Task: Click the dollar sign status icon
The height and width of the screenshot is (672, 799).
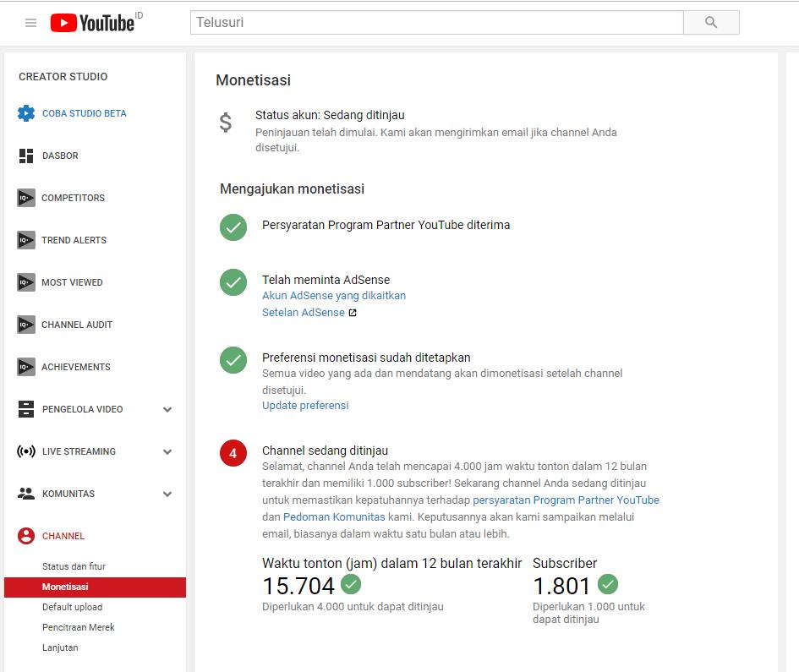Action: pyautogui.click(x=225, y=123)
